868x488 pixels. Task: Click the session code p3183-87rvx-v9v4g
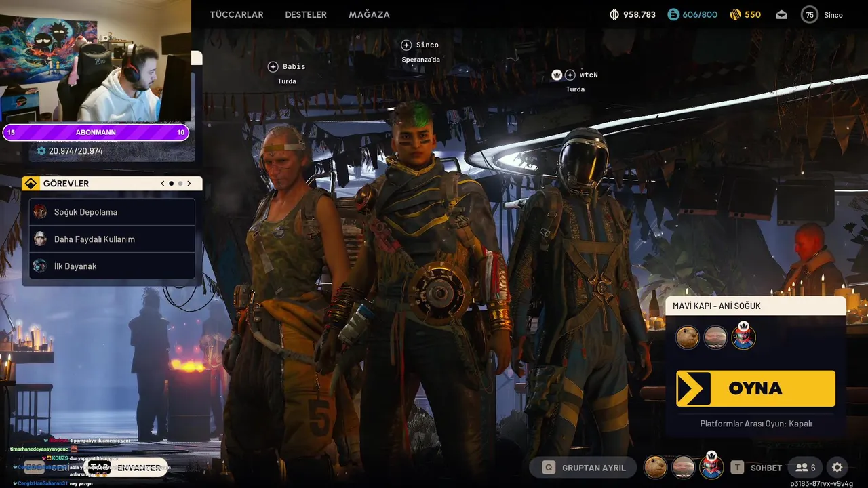click(x=822, y=484)
